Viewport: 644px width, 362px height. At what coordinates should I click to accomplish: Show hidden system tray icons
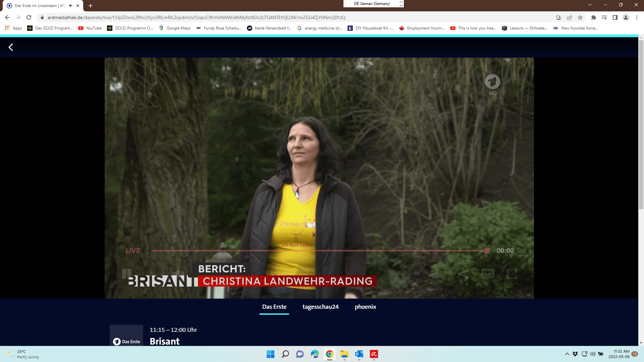pyautogui.click(x=567, y=354)
